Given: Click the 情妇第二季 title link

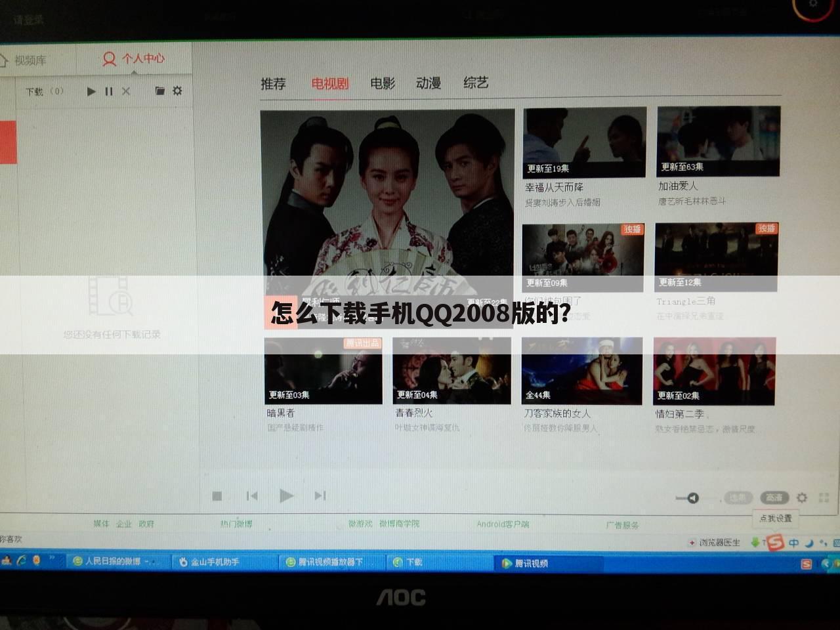Looking at the screenshot, I should [680, 414].
